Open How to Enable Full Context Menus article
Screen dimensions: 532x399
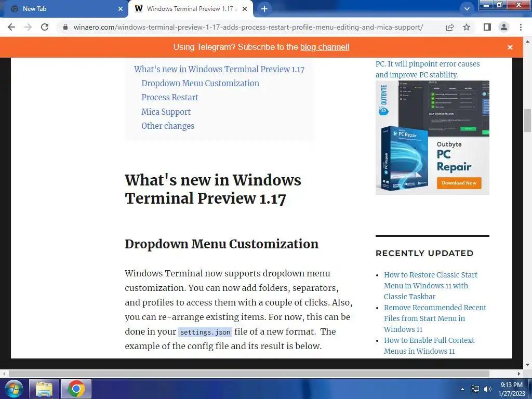(x=429, y=345)
